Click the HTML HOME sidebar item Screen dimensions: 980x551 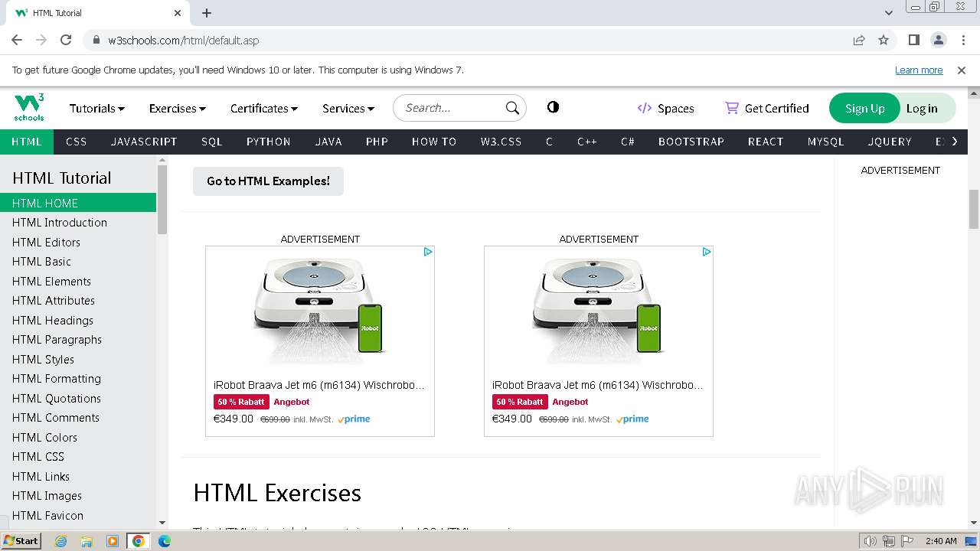pyautogui.click(x=78, y=203)
